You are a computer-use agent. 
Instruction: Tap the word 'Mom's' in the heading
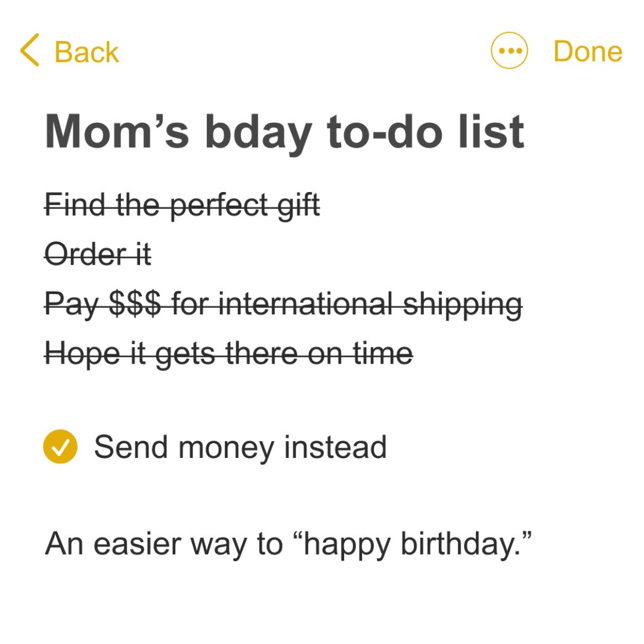117,132
